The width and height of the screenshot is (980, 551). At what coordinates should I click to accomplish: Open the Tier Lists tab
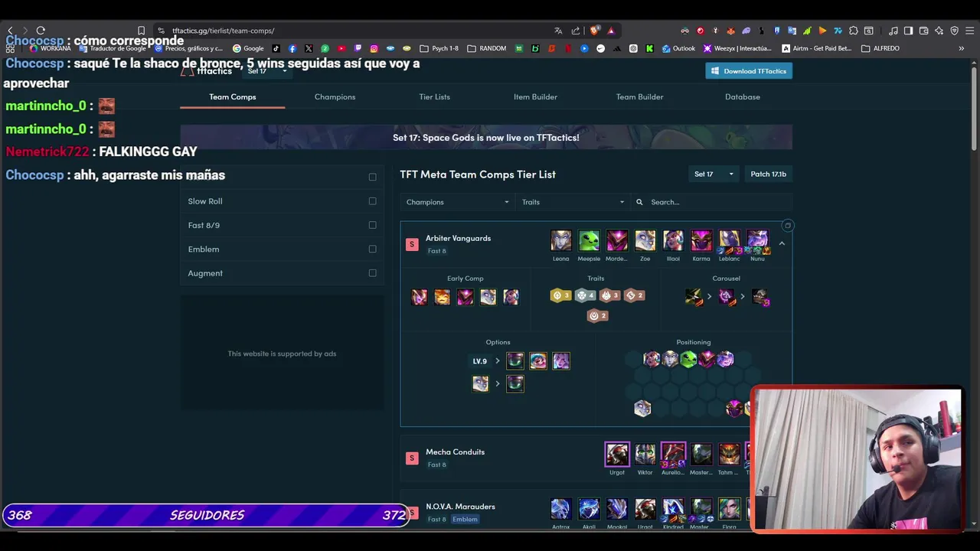click(x=434, y=96)
